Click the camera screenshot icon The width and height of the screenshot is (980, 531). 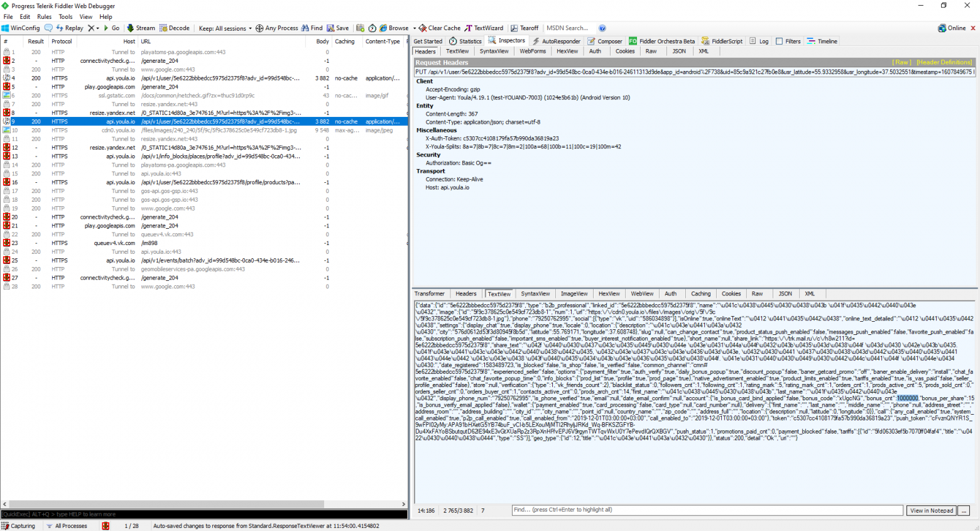360,28
